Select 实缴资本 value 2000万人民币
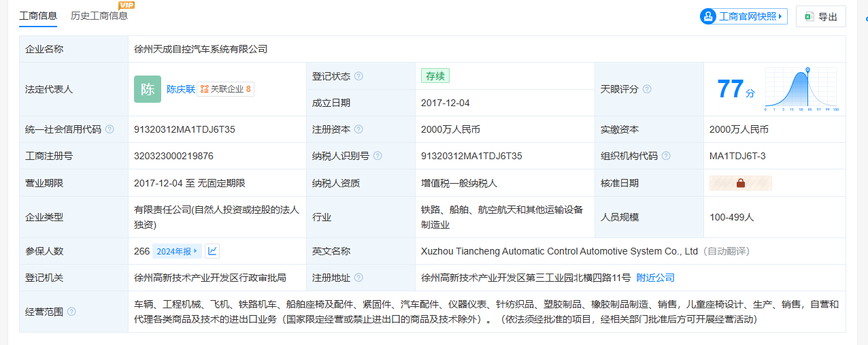 coord(739,129)
